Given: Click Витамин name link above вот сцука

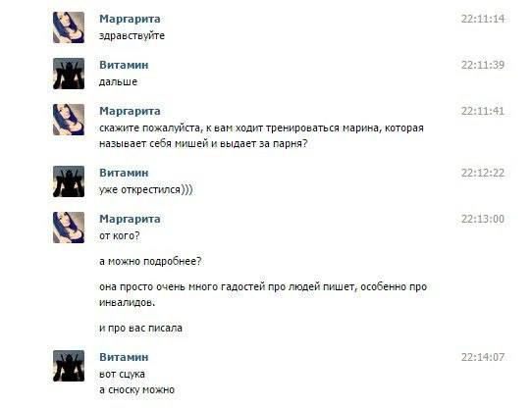Looking at the screenshot, I should coord(124,357).
